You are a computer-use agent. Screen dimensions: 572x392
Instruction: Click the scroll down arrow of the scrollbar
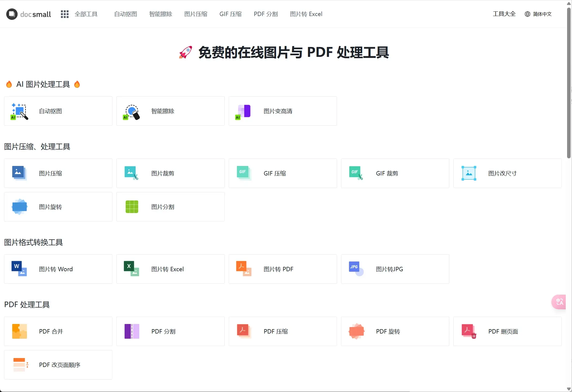(x=569, y=389)
